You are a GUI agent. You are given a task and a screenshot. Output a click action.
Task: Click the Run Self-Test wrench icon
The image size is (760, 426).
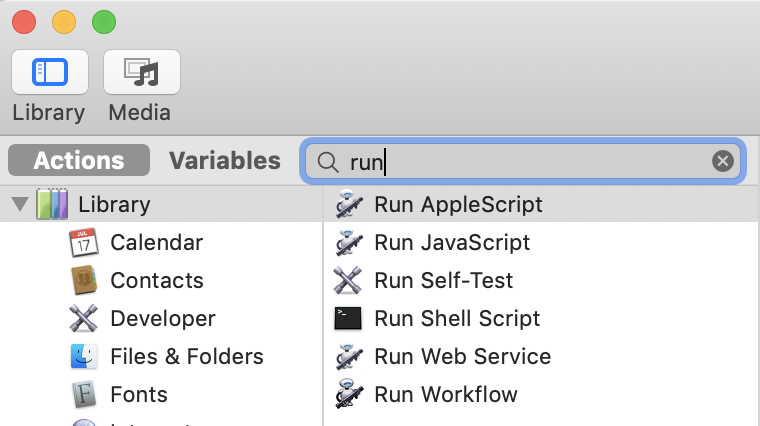click(x=348, y=280)
